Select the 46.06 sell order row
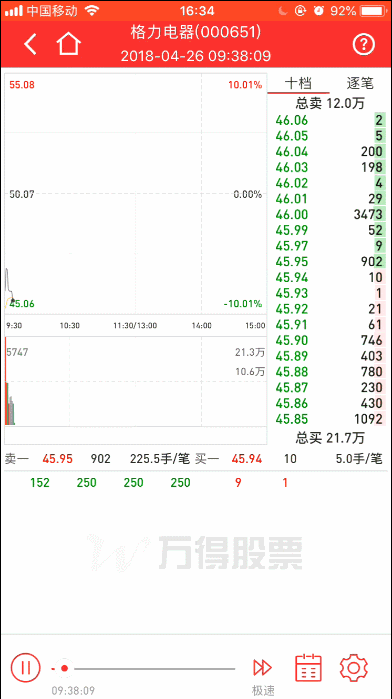Viewport: 392px width, 699px height. (x=330, y=120)
